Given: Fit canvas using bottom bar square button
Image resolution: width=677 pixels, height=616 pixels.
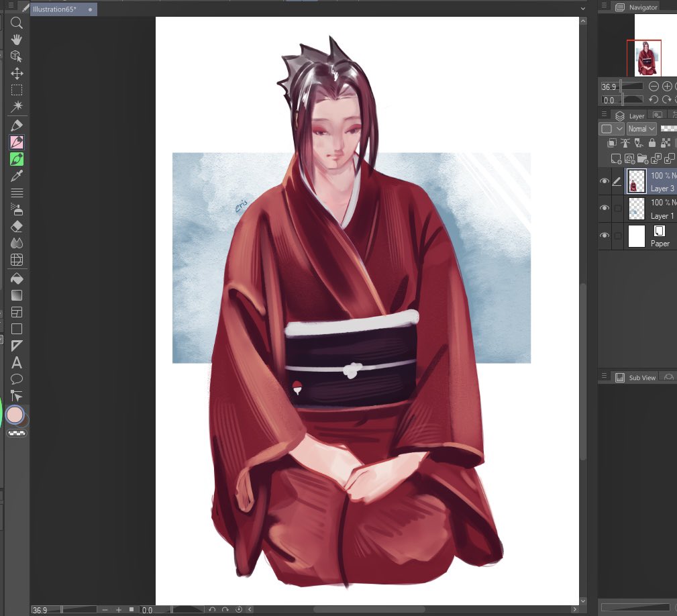Looking at the screenshot, I should [132, 609].
